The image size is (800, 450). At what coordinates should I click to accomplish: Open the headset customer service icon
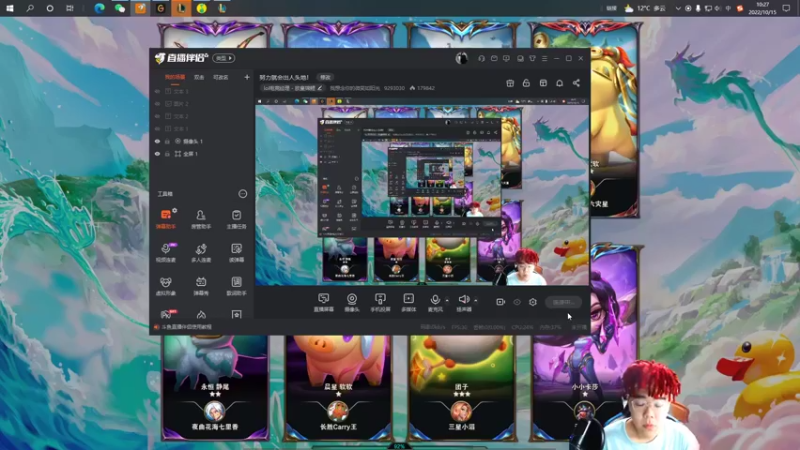coord(482,59)
